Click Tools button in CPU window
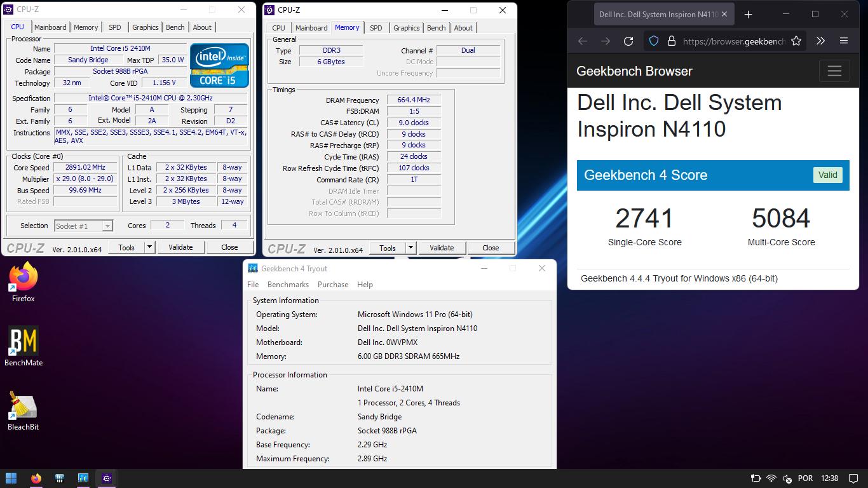The width and height of the screenshot is (868, 488). (x=126, y=247)
